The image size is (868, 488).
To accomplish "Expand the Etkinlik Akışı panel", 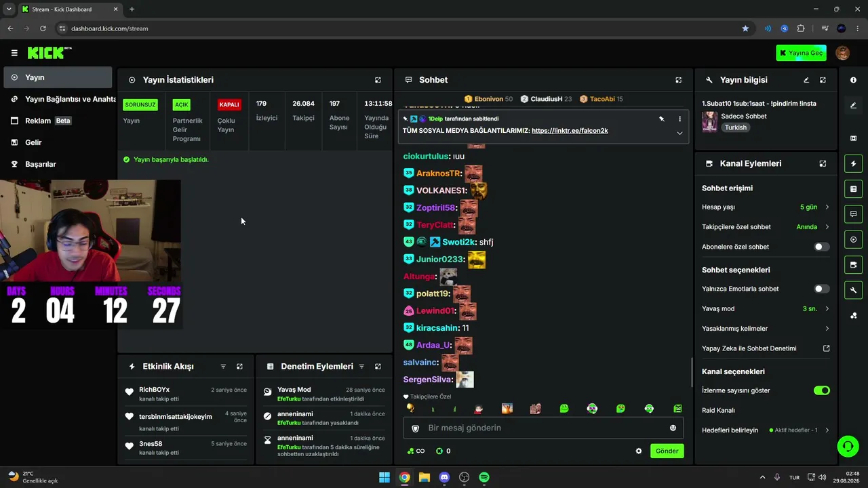I will point(239,367).
